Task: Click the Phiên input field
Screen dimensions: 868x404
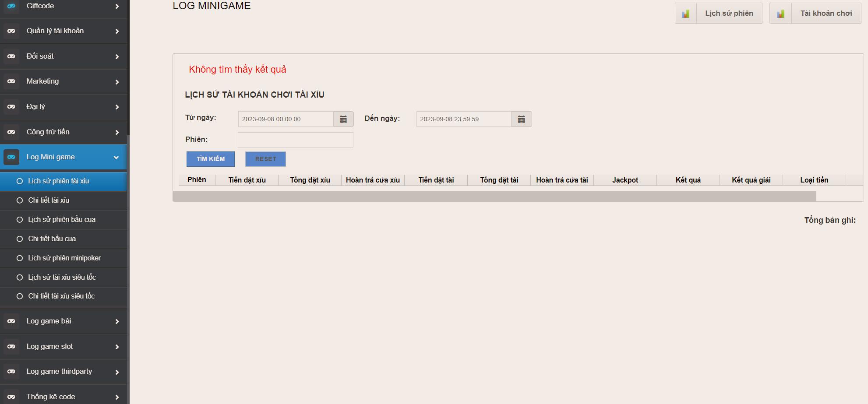Action: (295, 140)
